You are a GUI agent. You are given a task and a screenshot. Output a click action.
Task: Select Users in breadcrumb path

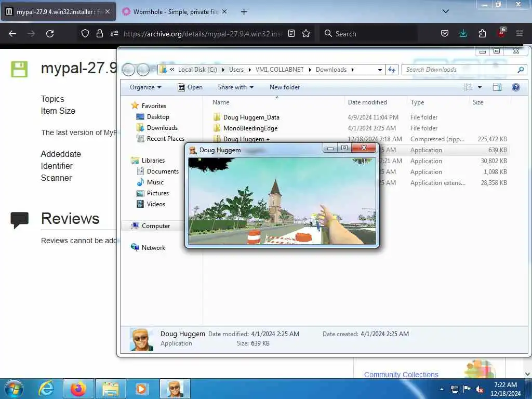coord(236,70)
